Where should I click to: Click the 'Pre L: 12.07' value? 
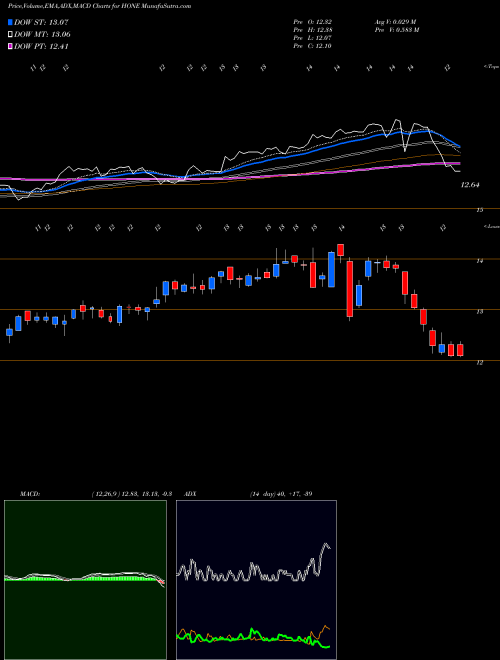pyautogui.click(x=313, y=38)
